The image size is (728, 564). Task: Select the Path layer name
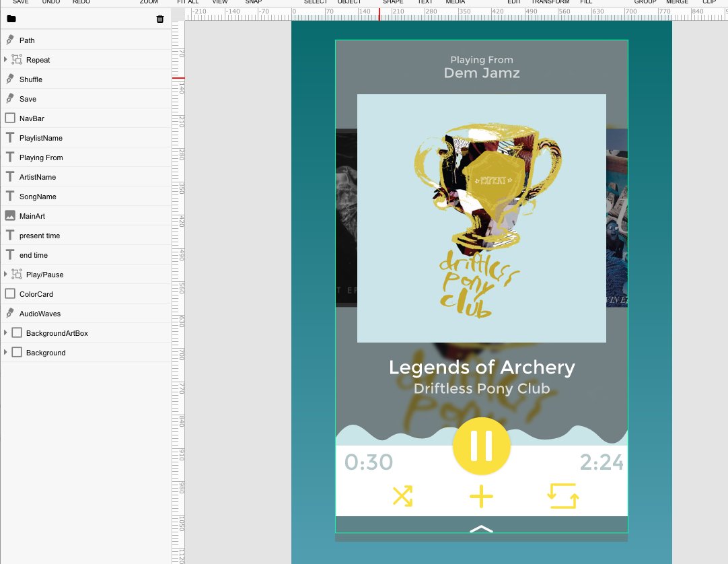coord(27,40)
